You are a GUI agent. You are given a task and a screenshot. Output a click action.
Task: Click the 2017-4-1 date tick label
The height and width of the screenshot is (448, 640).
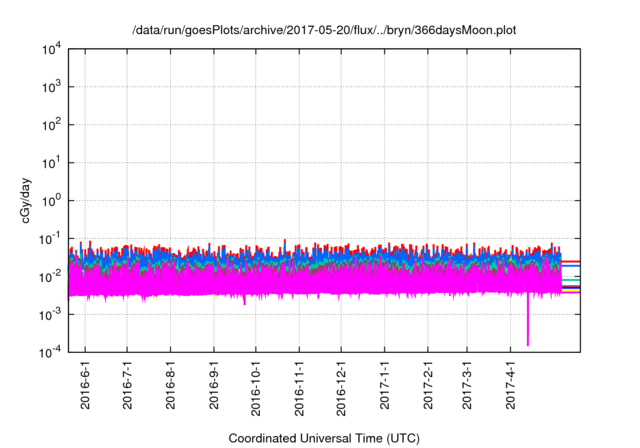coord(511,385)
